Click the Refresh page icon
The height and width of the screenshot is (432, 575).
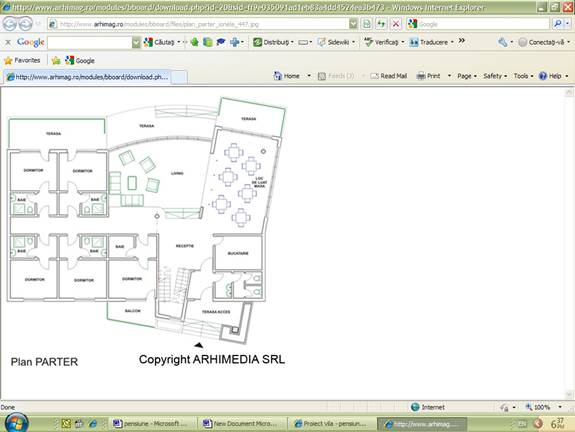tap(381, 24)
